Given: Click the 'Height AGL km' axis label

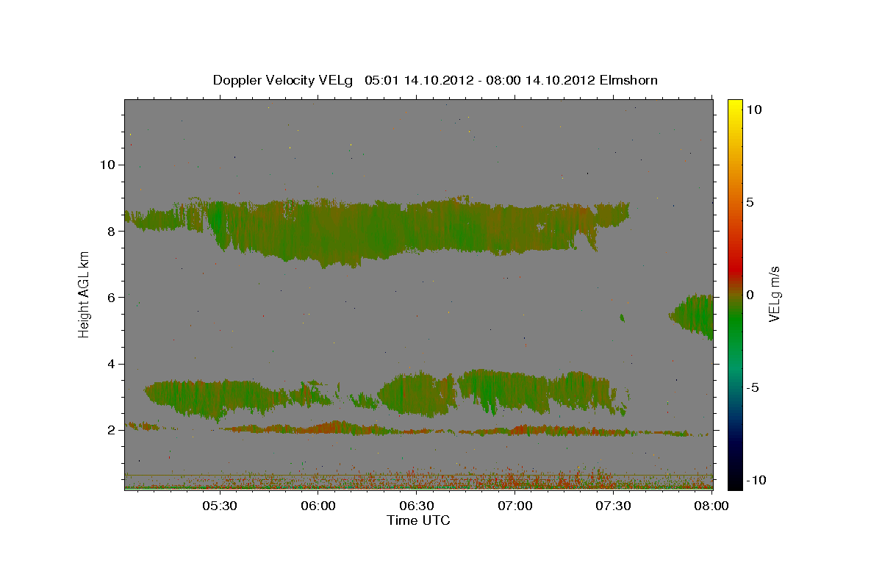Looking at the screenshot, I should pyautogui.click(x=85, y=294).
